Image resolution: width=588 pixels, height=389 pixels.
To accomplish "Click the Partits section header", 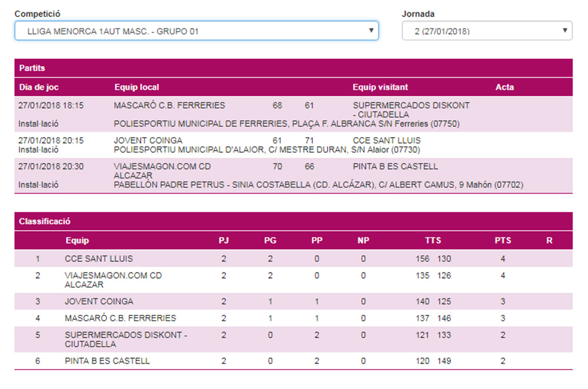I will (x=32, y=68).
